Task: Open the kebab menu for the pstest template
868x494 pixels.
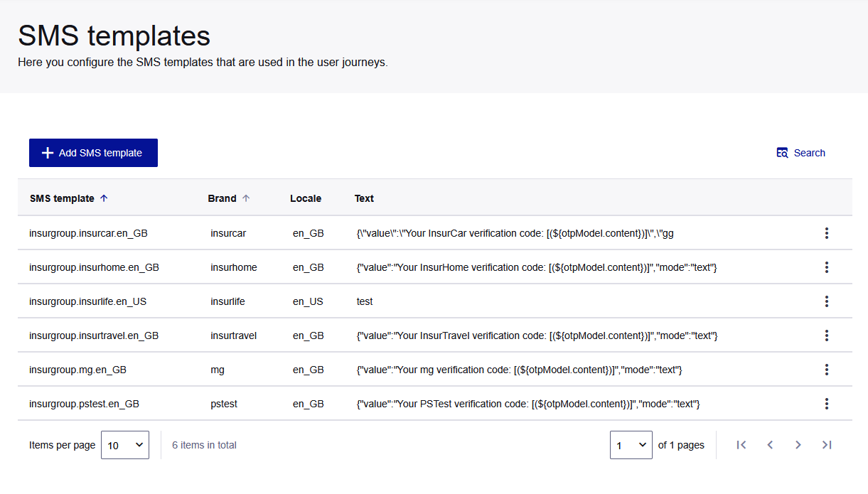Action: click(827, 404)
